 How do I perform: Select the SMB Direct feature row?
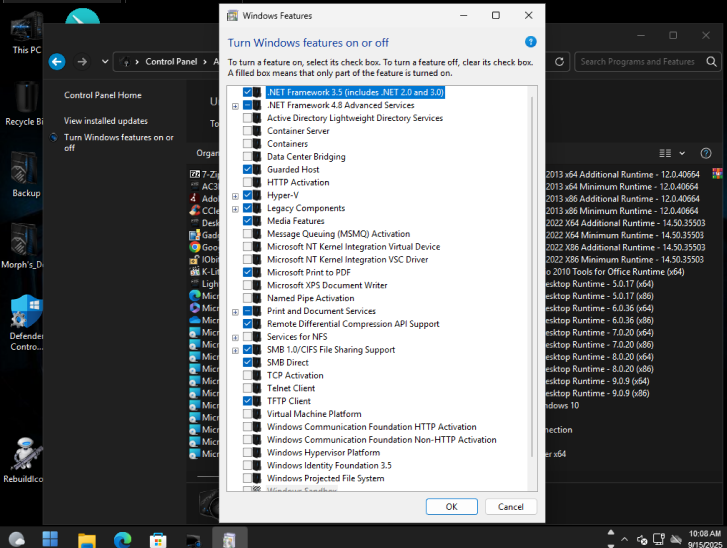coord(287,363)
